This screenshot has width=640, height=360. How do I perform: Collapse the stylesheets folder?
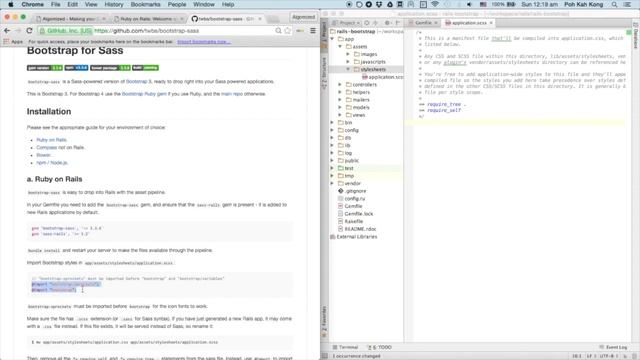348,69
